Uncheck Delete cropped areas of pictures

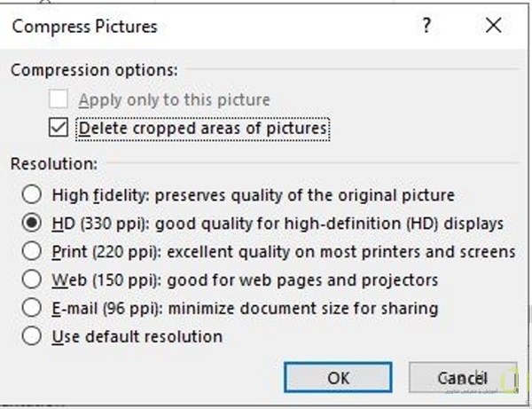click(x=59, y=129)
